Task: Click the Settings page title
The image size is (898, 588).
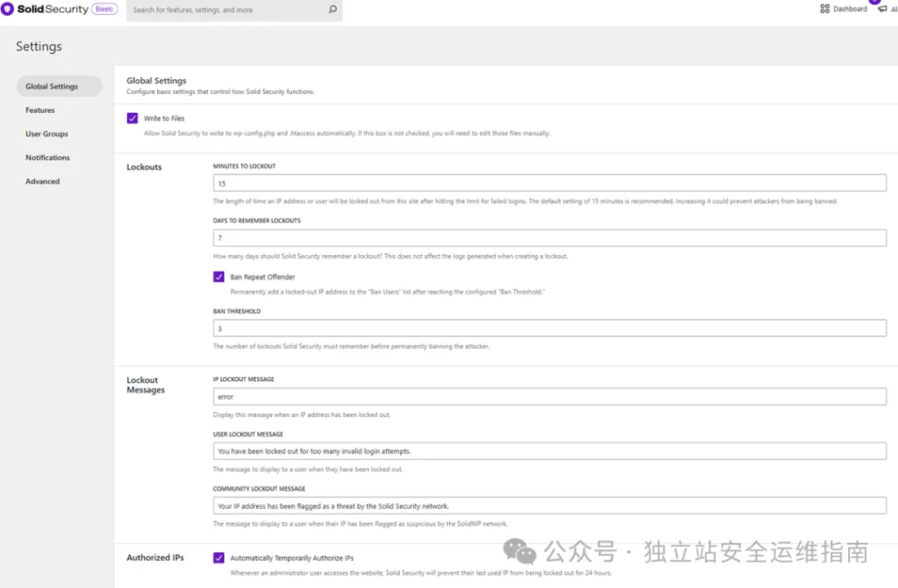Action: click(39, 46)
